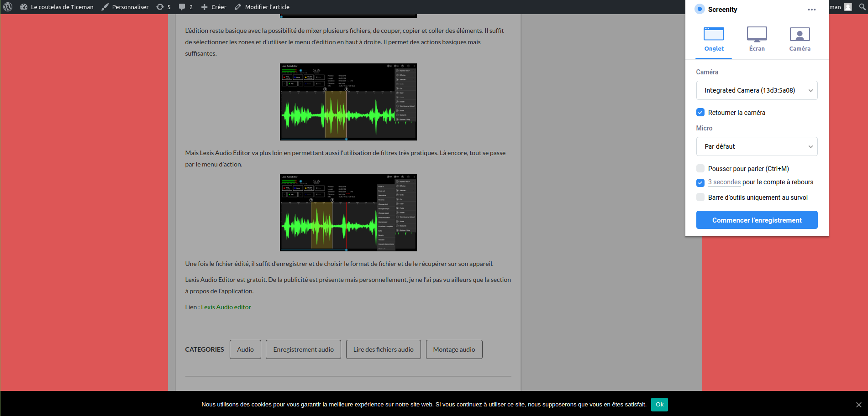Open the first waveform screenshot thumbnail
Viewport: 868px width, 416px height.
pos(348,102)
